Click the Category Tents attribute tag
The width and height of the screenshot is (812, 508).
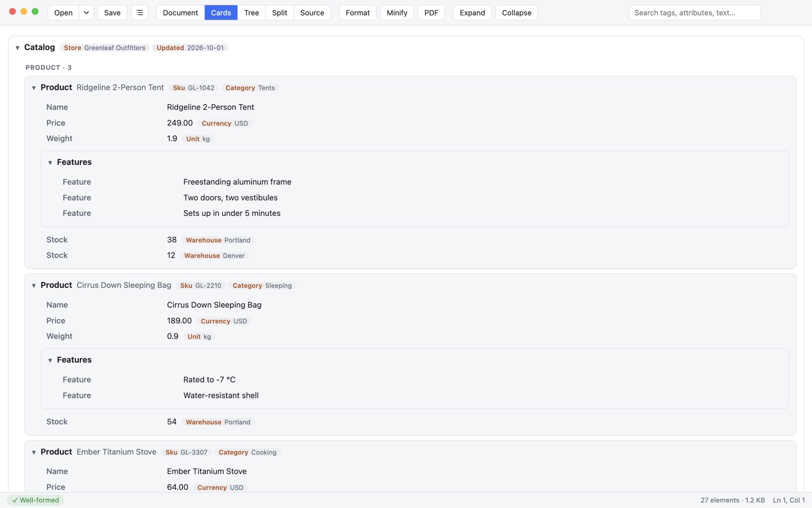point(250,88)
